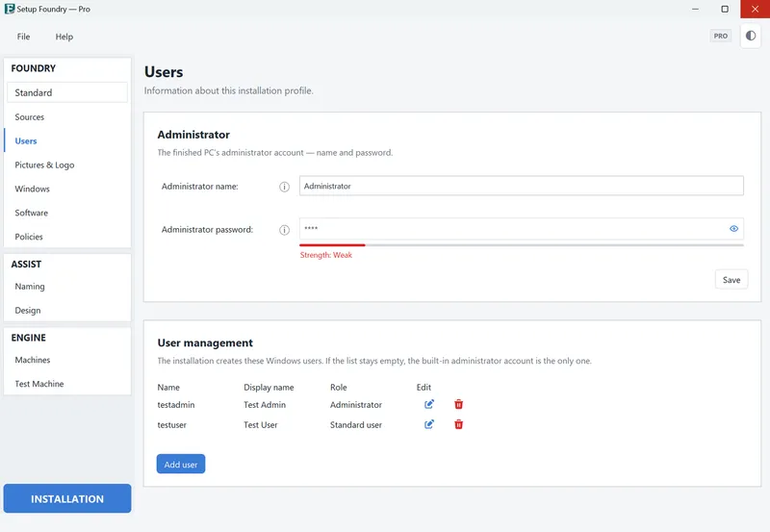The height and width of the screenshot is (532, 770).
Task: Maximize the Setup Foundry window
Action: (x=725, y=9)
